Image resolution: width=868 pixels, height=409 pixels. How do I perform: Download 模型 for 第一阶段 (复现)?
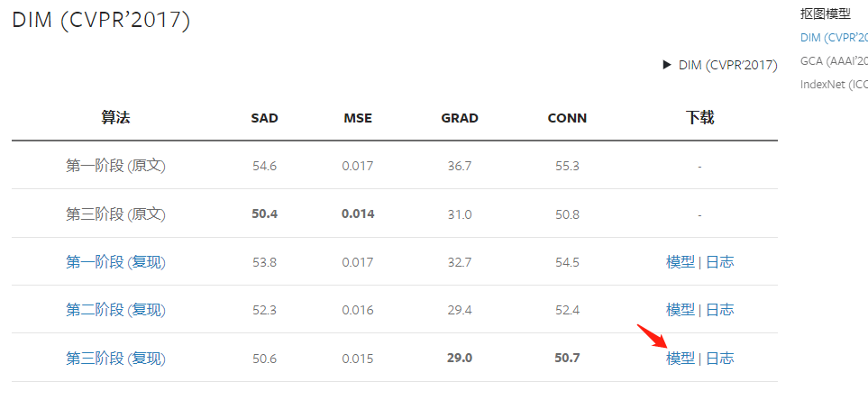coord(681,262)
